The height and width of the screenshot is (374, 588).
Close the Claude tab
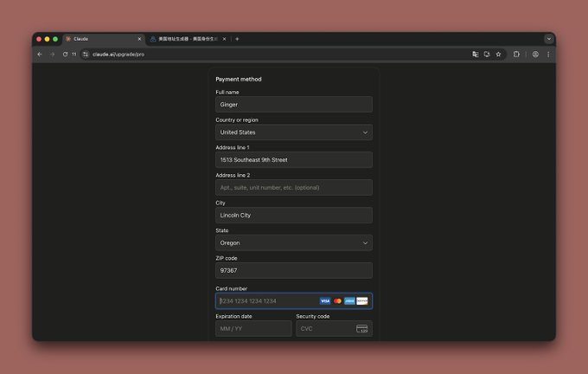coord(139,39)
